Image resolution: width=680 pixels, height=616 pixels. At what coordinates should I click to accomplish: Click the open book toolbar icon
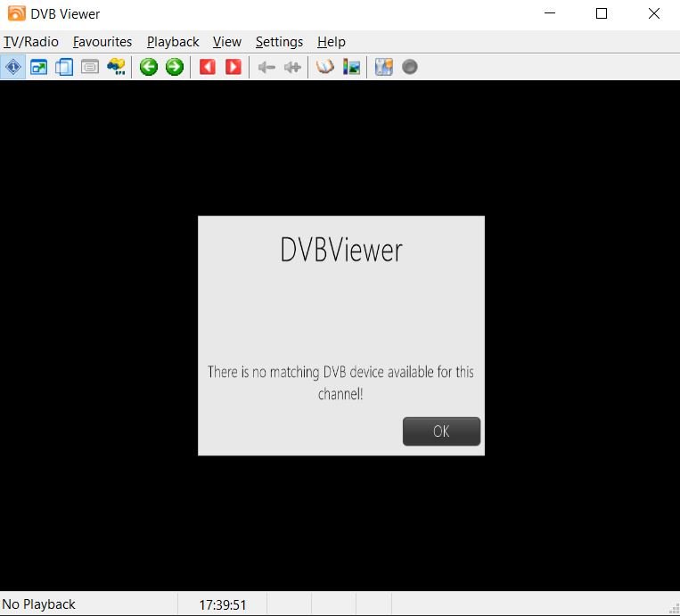tap(325, 67)
